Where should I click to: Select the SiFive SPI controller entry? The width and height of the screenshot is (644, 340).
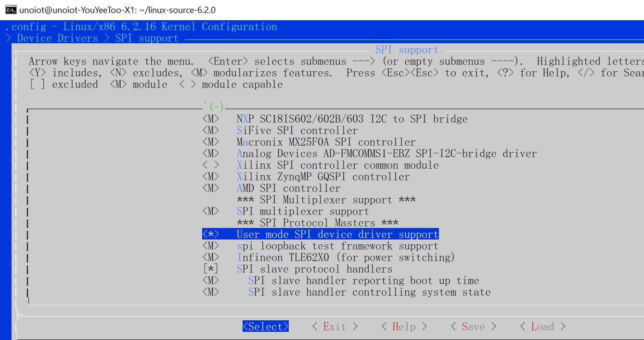tap(297, 130)
